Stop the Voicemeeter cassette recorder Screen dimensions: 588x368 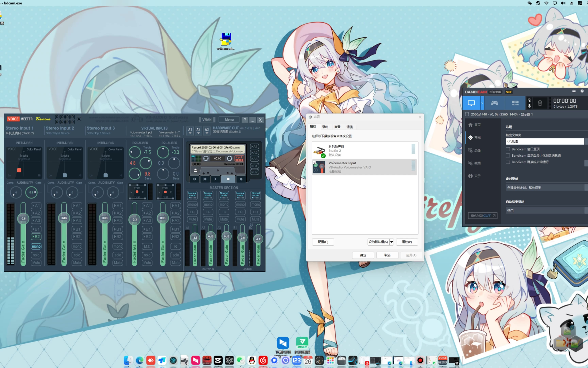tap(228, 179)
